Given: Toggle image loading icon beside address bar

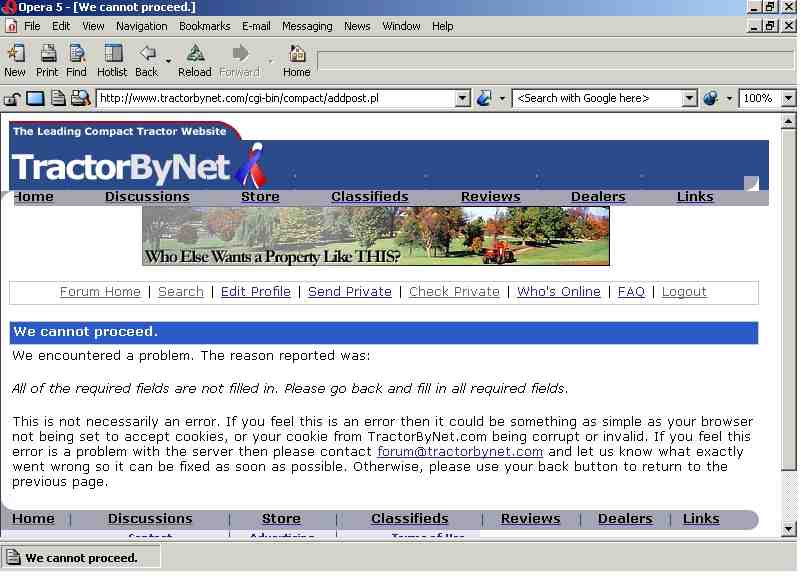Looking at the screenshot, I should [35, 98].
